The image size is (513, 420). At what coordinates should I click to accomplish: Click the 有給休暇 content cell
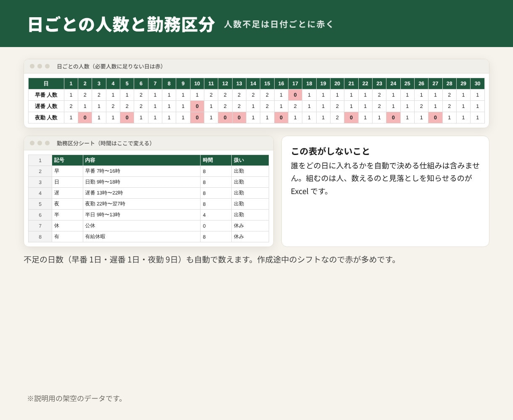pyautogui.click(x=142, y=236)
